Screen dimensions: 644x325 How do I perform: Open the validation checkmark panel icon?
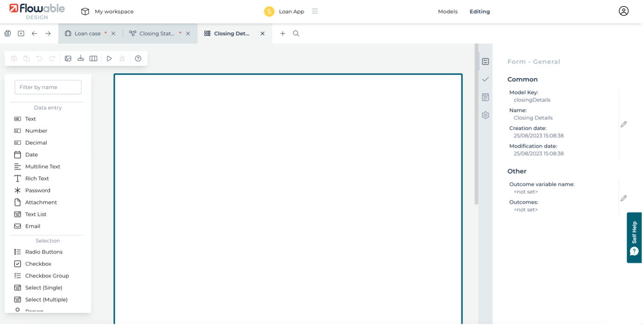point(485,80)
